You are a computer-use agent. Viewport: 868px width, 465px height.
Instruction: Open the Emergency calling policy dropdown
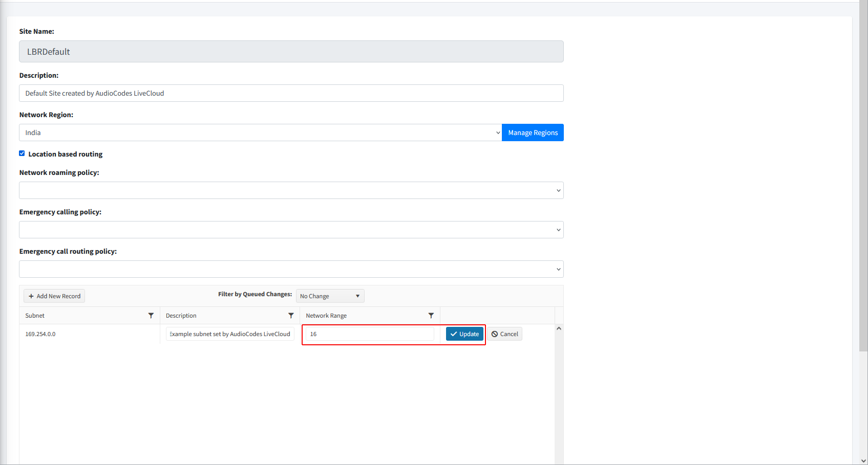(291, 230)
